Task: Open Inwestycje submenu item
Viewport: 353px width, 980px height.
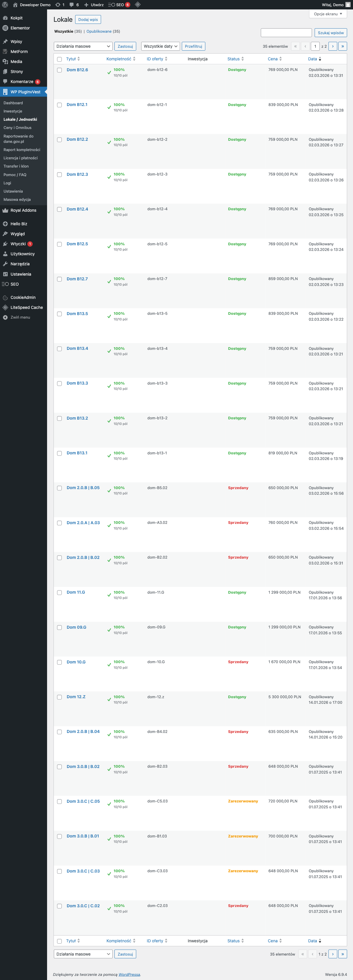Action: pos(13,111)
